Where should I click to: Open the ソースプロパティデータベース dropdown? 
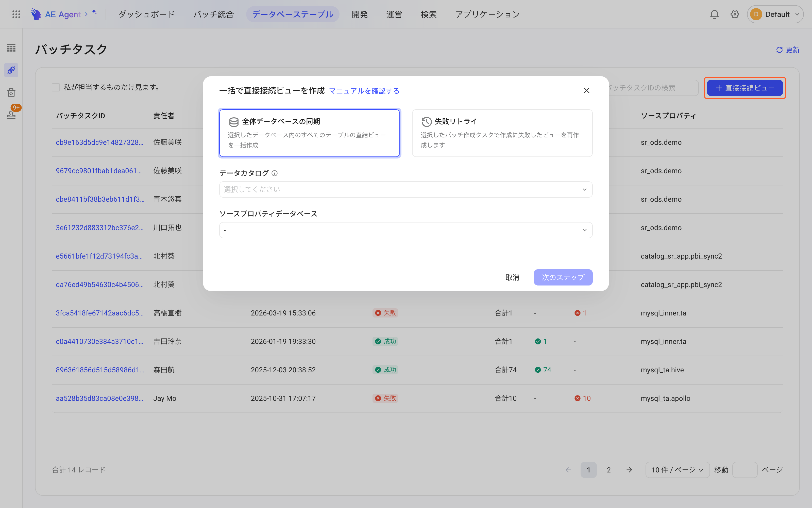pyautogui.click(x=406, y=230)
